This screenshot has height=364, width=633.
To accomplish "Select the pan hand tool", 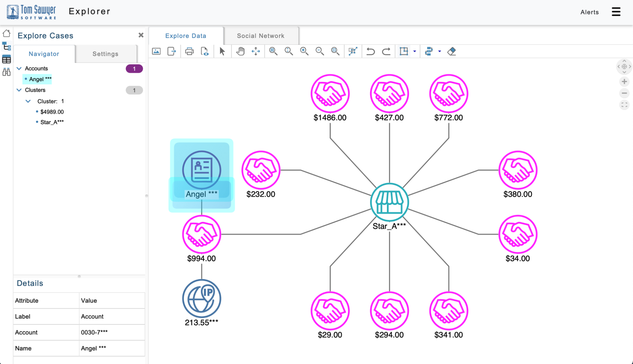I will [x=240, y=51].
